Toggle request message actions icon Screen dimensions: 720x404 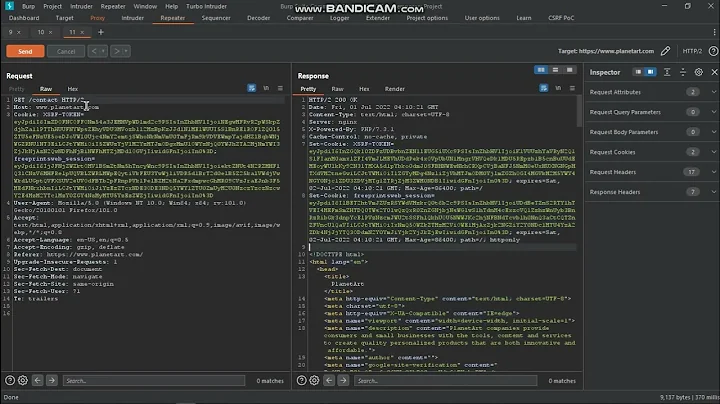coord(252,88)
